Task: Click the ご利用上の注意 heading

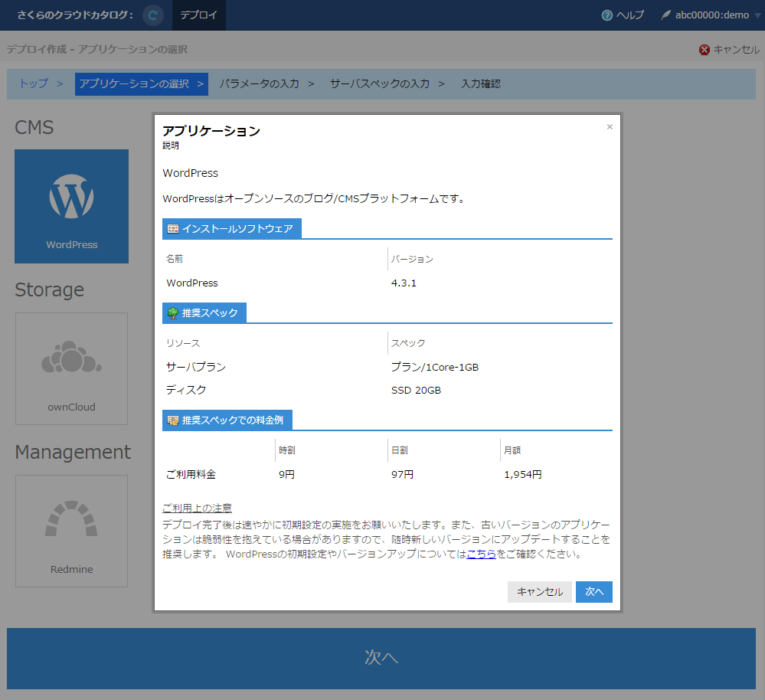Action: (x=197, y=509)
